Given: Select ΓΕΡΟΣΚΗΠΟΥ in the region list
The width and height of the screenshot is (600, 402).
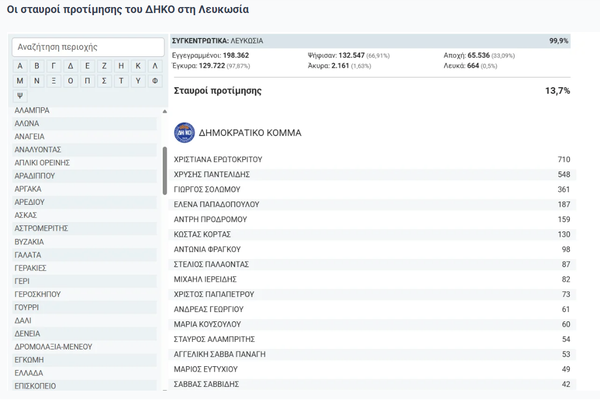Looking at the screenshot, I should pos(85,294).
